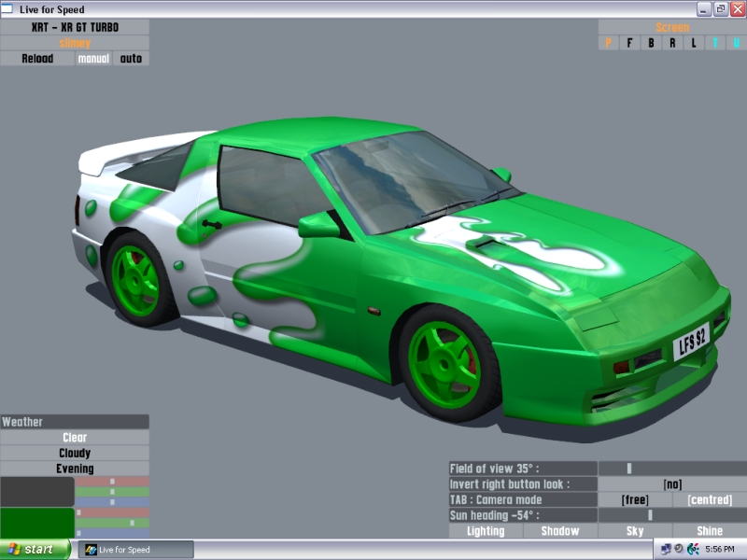Screen dimensions: 747x560
Task: Click the round grey tray icon
Action: click(x=679, y=549)
